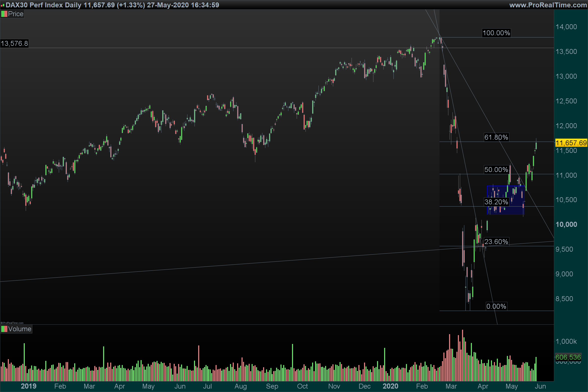Click the 38.20% Fibonacci retracement label
Image resolution: width=588 pixels, height=392 pixels.
click(496, 202)
